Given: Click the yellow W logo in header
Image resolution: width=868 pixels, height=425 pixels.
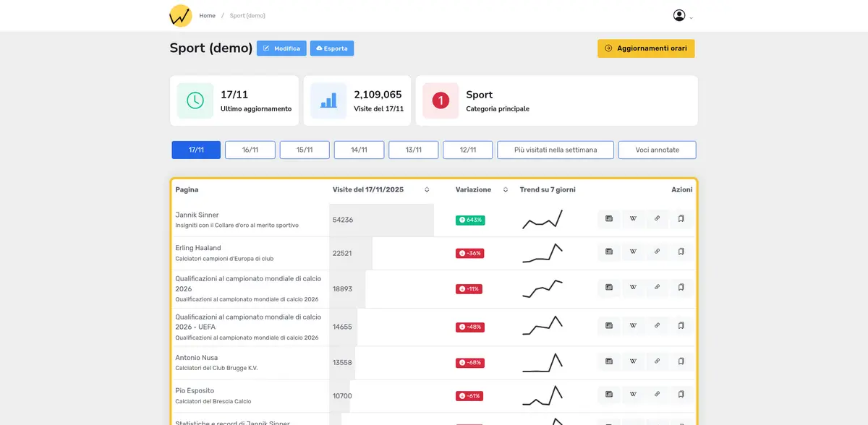Looking at the screenshot, I should point(180,15).
